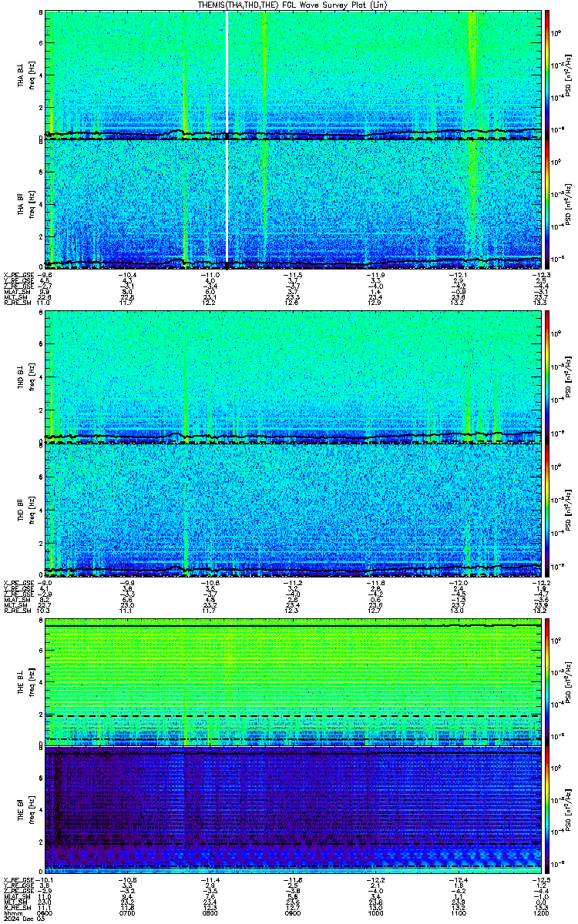Click the PSD [nT²/Hz] label beside THA B⊥ colorbar
The width and height of the screenshot is (578, 924).
567,74
